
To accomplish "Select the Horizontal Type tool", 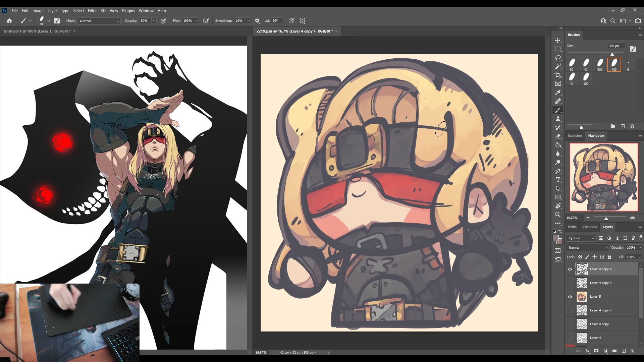I will tap(558, 180).
